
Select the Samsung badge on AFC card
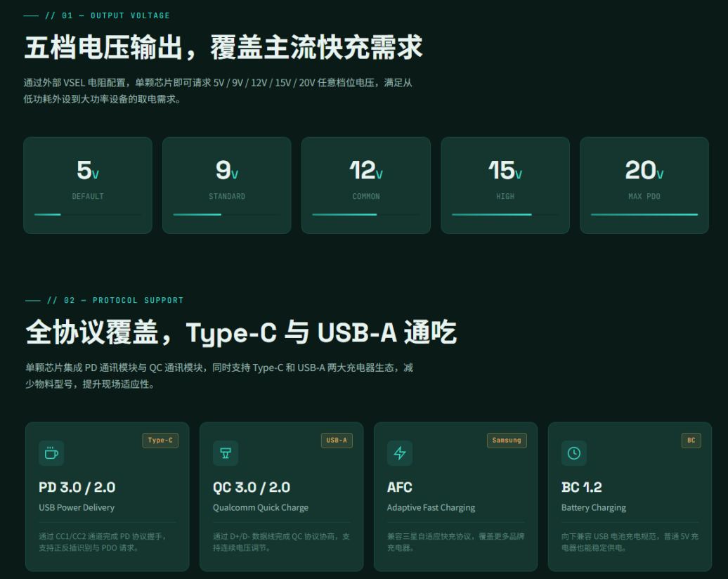click(x=507, y=440)
